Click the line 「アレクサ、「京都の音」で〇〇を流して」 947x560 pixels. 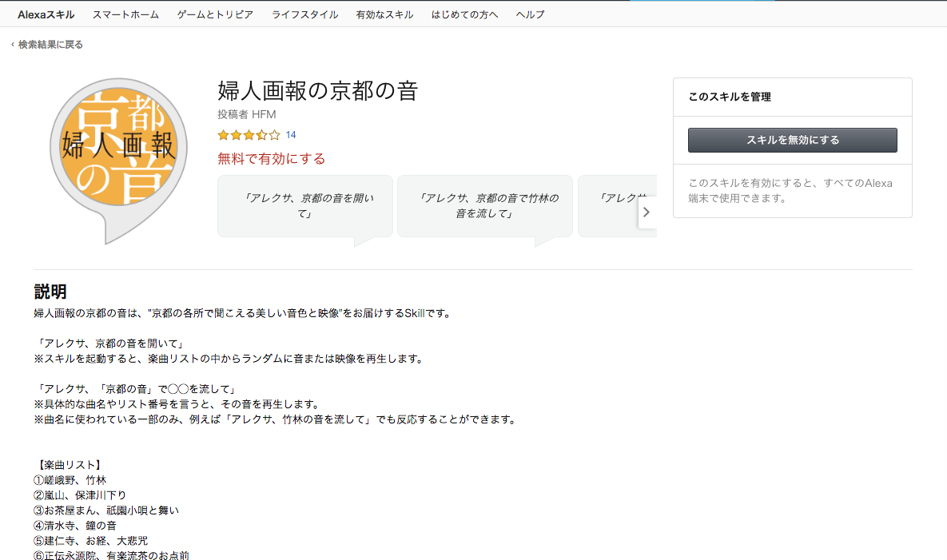(x=137, y=389)
